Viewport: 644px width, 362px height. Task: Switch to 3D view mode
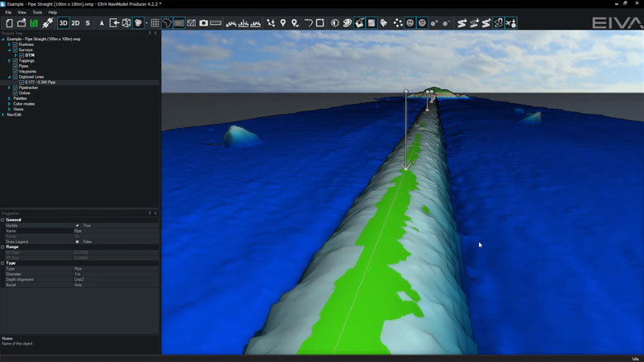64,23
